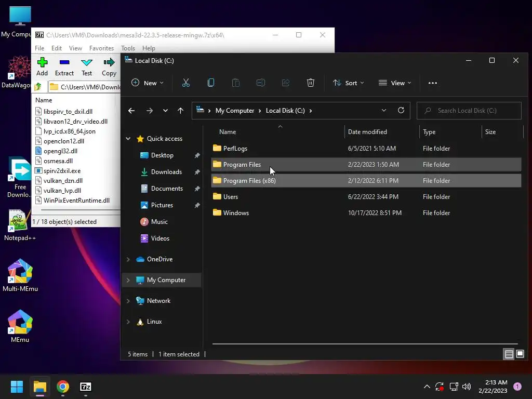Click the clock and date on taskbar
Image resolution: width=532 pixels, height=399 pixels.
[493, 387]
